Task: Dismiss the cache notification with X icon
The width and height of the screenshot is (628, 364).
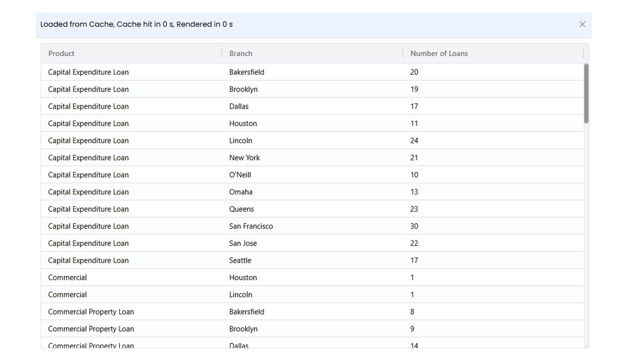Action: 582,24
